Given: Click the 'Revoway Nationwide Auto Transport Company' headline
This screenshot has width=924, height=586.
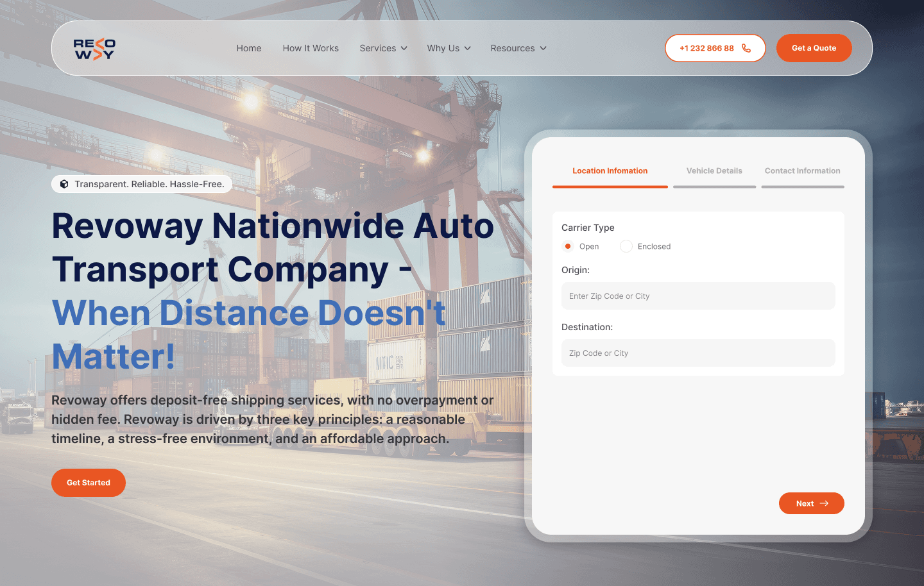Looking at the screenshot, I should (x=273, y=247).
